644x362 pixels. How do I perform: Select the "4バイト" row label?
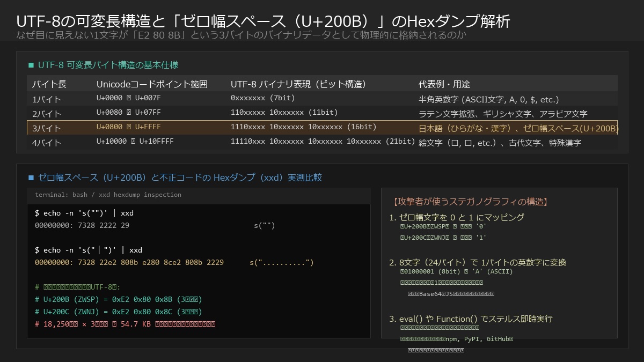tap(47, 143)
